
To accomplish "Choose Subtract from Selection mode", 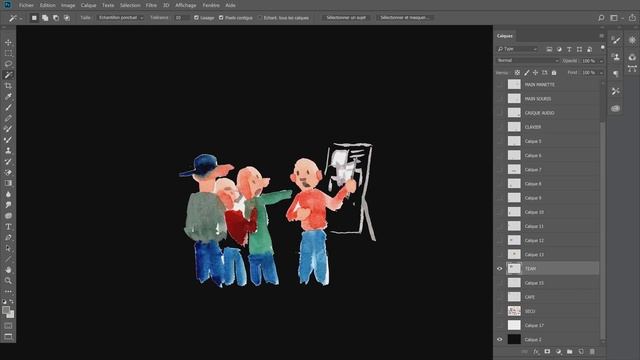I will (x=56, y=18).
